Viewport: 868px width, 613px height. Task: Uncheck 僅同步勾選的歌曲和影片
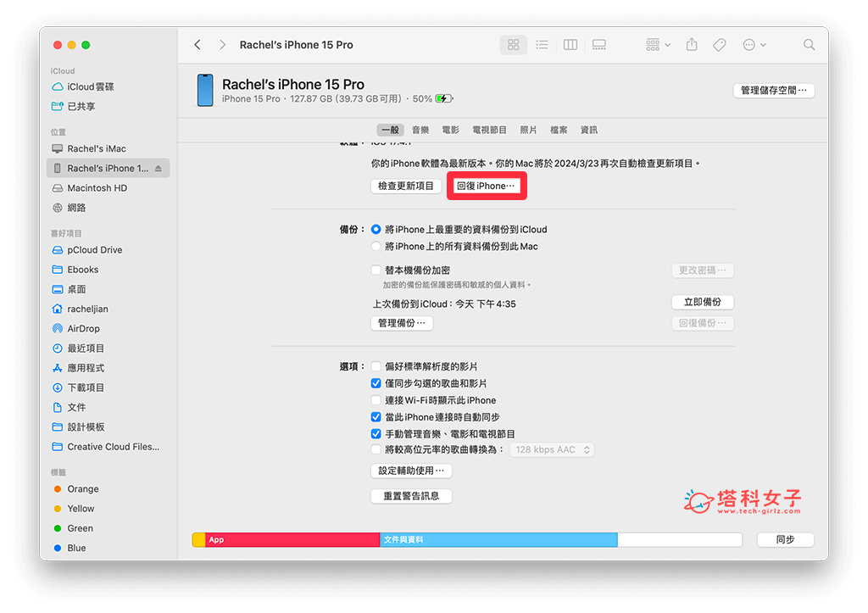point(376,383)
